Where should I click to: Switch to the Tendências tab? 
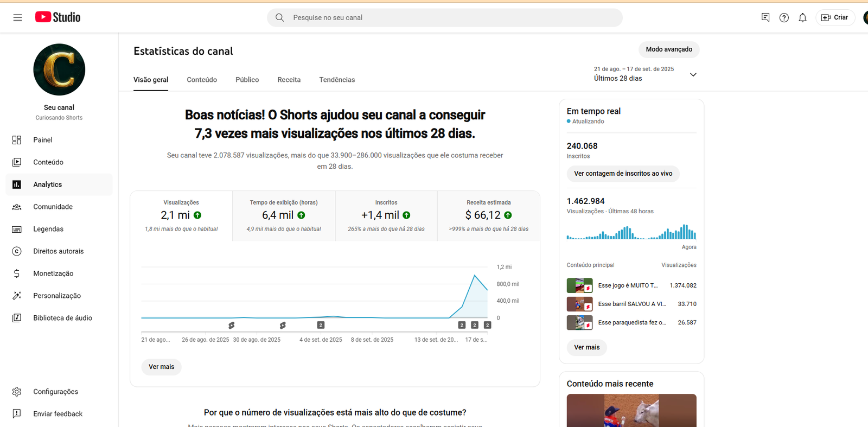click(x=337, y=80)
